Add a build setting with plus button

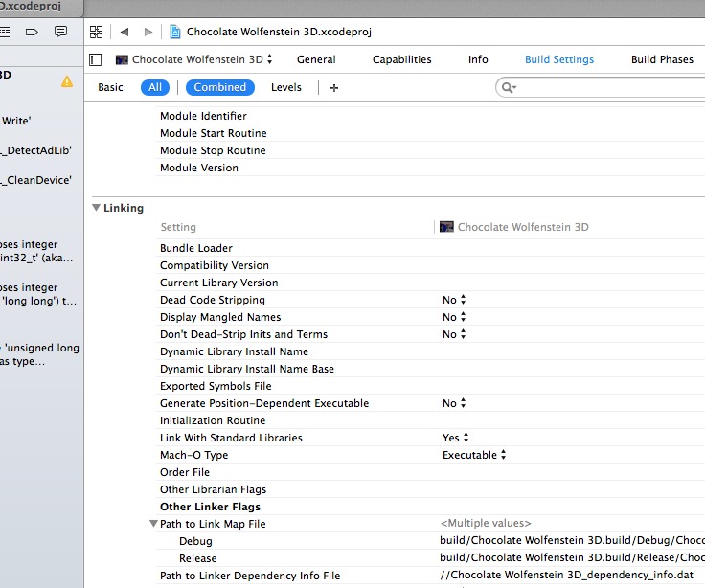pos(334,88)
